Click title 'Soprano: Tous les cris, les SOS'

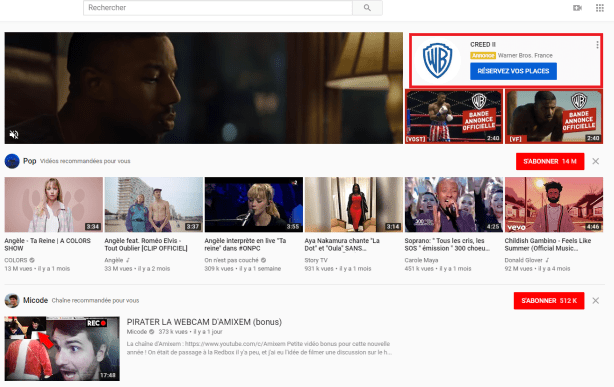[x=447, y=244]
